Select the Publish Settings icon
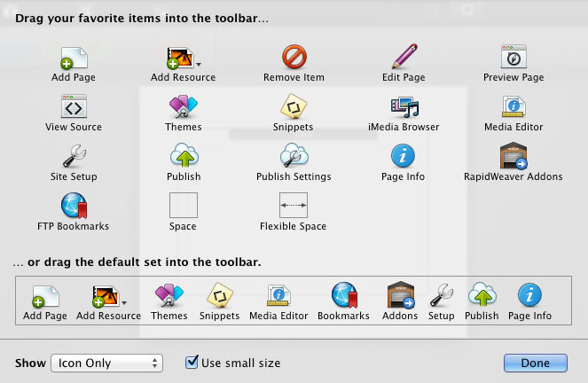The height and width of the screenshot is (383, 588). pyautogui.click(x=294, y=155)
